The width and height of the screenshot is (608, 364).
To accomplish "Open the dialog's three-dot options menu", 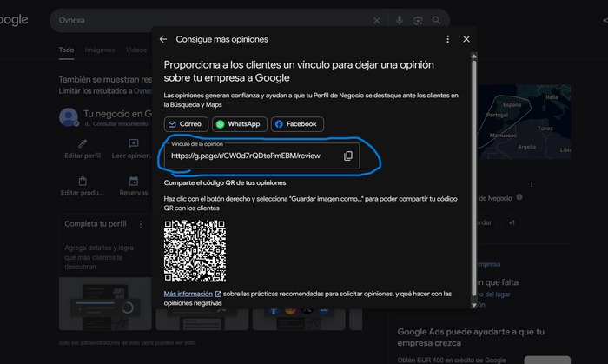I will point(448,39).
